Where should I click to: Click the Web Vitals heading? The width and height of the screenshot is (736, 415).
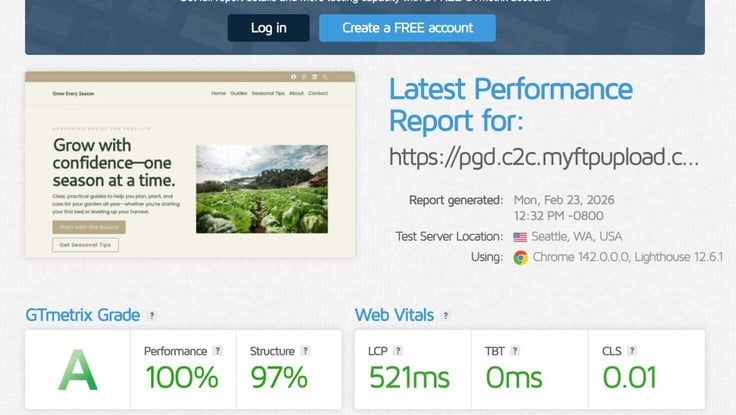point(394,315)
